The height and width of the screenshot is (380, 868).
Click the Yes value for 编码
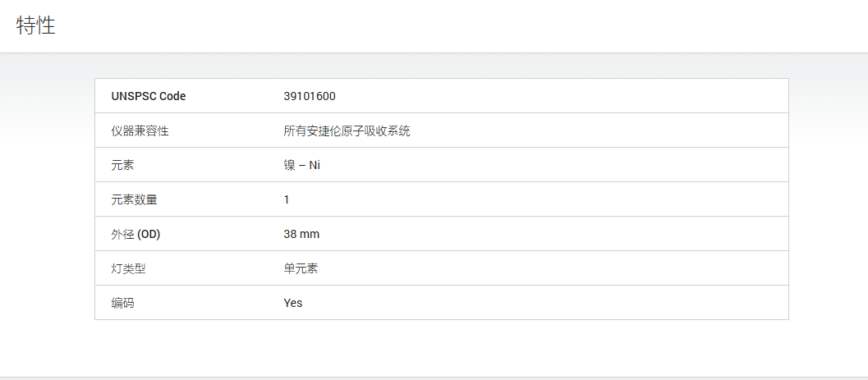click(x=293, y=303)
